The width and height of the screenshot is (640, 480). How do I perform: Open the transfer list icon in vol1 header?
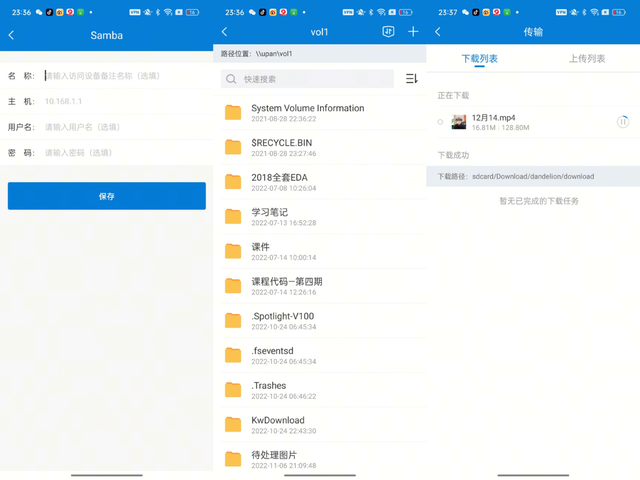click(x=388, y=31)
